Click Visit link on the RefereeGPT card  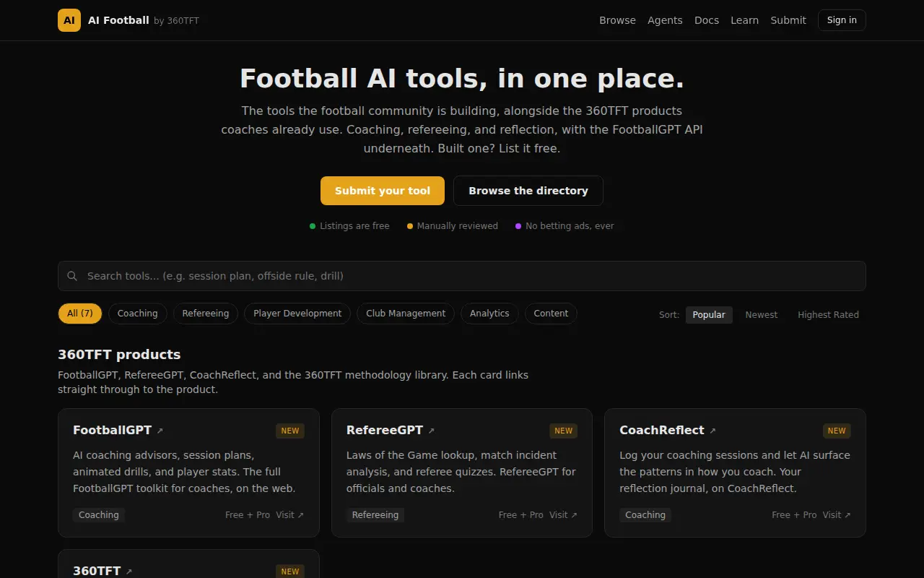[563, 515]
